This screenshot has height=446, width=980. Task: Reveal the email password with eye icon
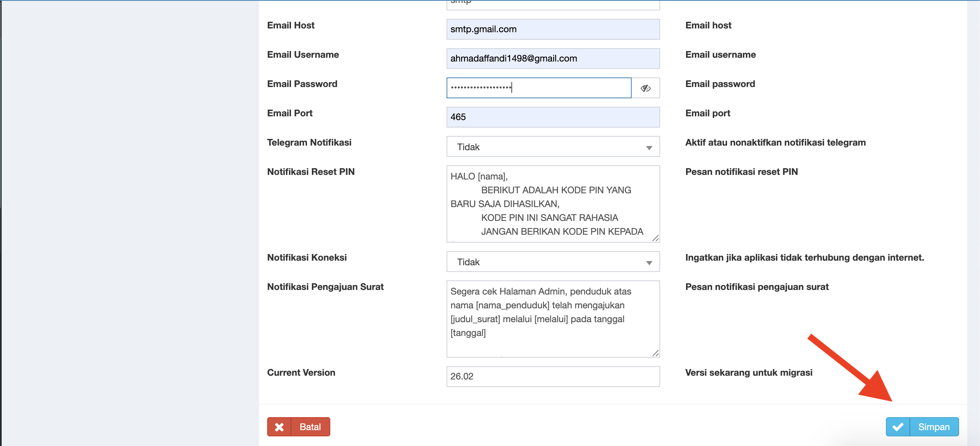pos(646,88)
